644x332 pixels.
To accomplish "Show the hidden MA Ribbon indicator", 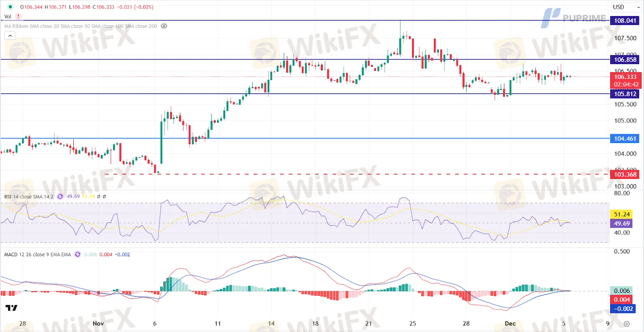I will [x=164, y=26].
